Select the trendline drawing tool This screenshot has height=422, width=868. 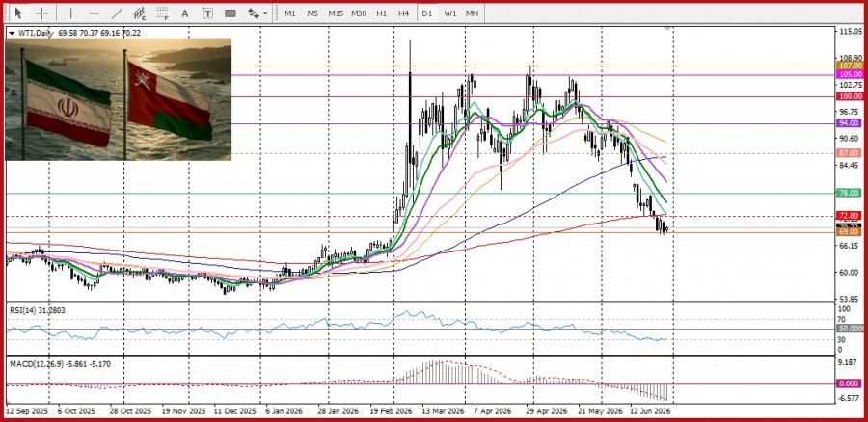click(x=117, y=13)
